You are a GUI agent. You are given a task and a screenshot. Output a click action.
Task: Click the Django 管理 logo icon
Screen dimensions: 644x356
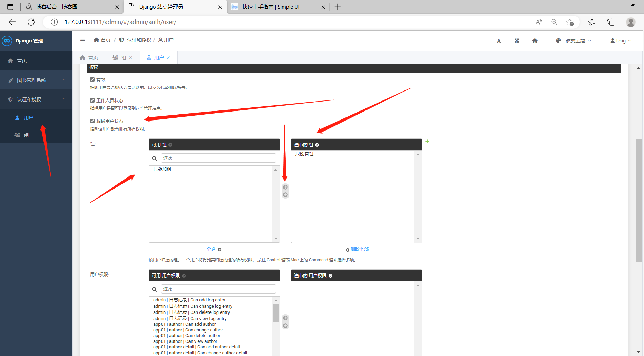(7, 41)
